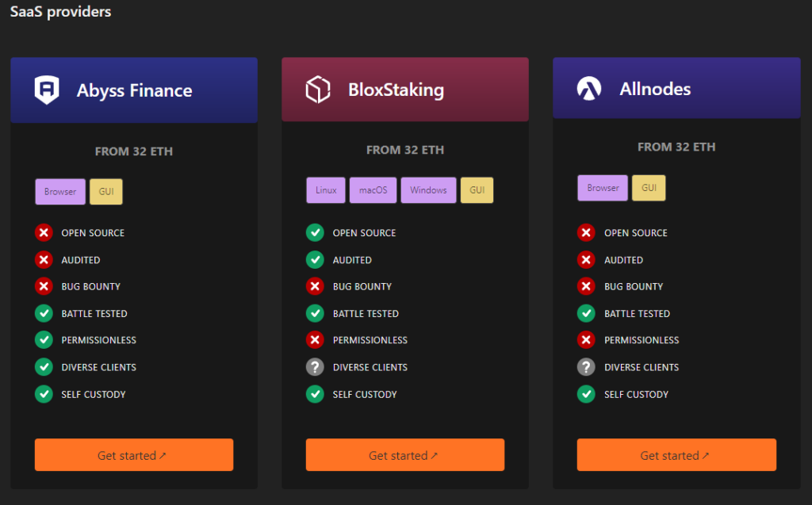
Task: Click red X beside Allnodes Audited
Action: click(586, 259)
